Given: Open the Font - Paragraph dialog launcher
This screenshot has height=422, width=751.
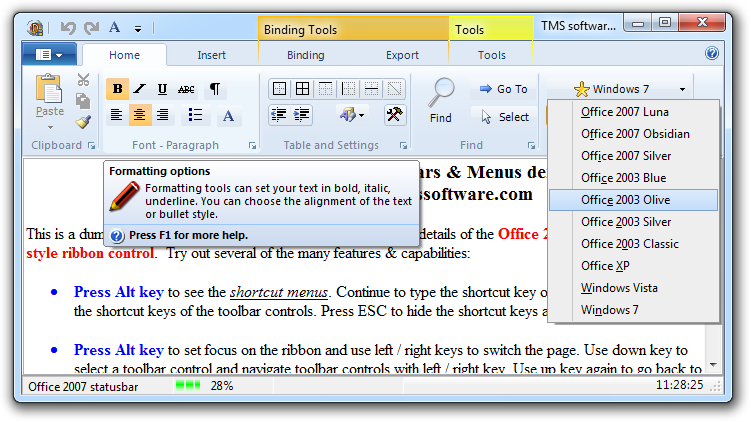Looking at the screenshot, I should point(252,146).
